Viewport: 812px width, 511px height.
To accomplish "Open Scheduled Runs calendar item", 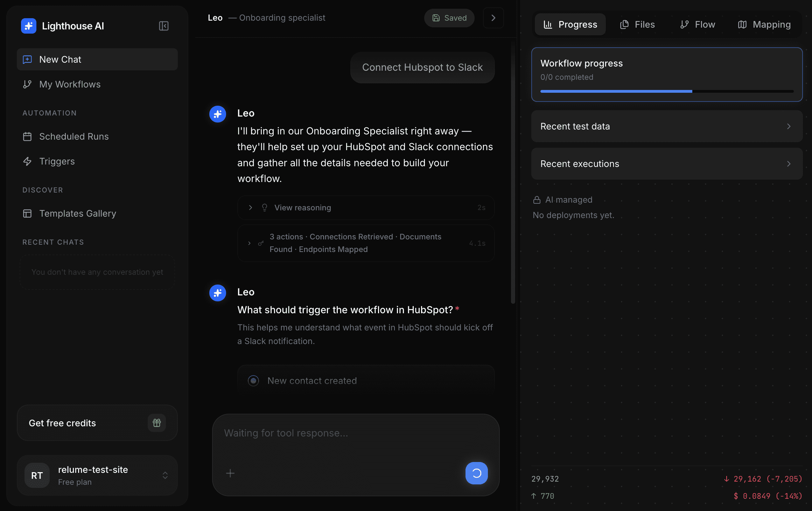I will 74,136.
